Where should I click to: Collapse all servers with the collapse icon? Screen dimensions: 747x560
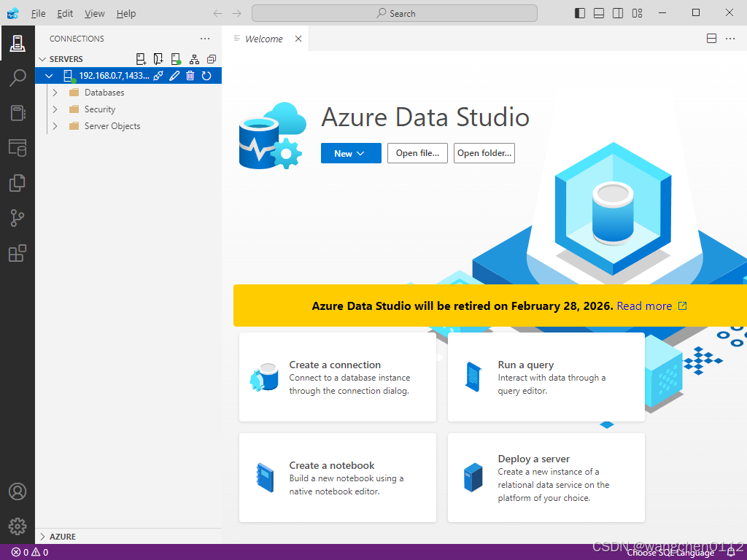pos(212,59)
